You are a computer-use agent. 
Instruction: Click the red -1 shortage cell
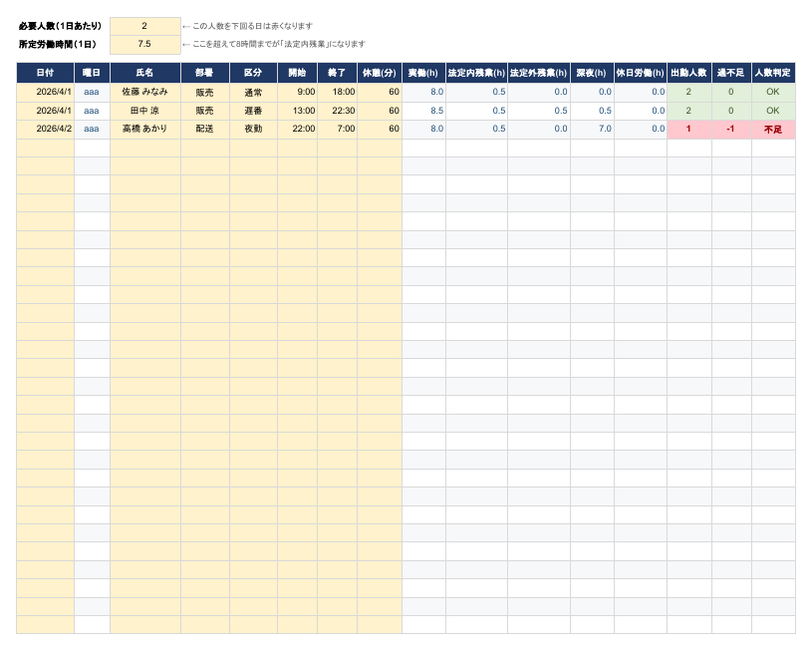coord(731,129)
